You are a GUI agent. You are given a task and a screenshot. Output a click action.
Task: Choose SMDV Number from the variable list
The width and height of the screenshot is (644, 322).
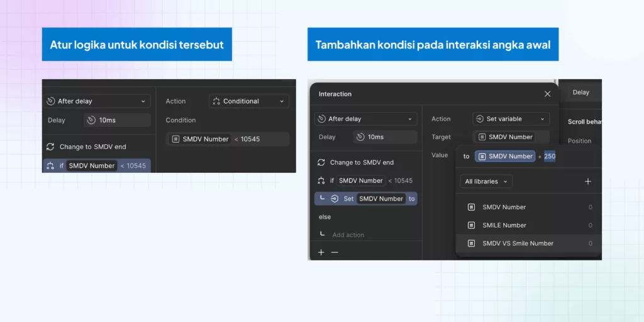[x=530, y=207]
